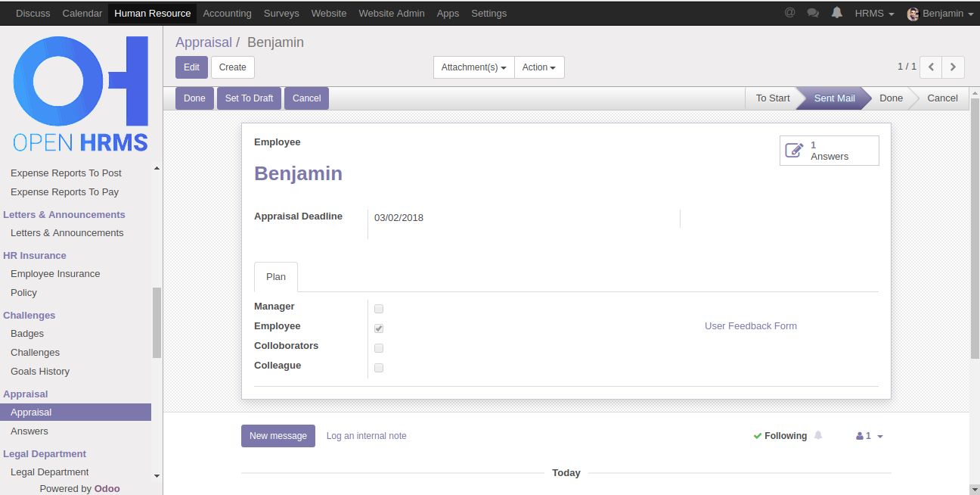This screenshot has height=495, width=980.
Task: Click the Answers pencil edit icon
Action: 794,151
